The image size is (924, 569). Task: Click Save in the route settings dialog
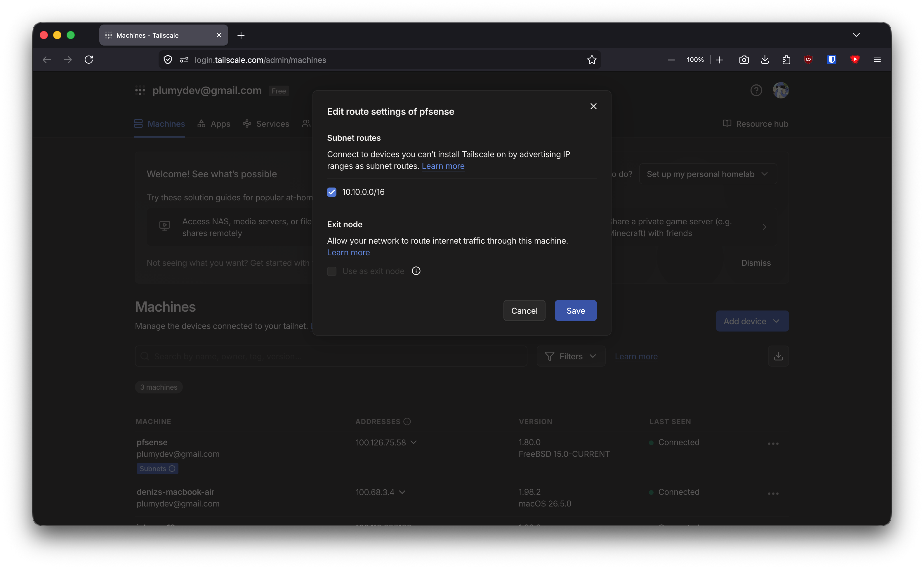576,310
